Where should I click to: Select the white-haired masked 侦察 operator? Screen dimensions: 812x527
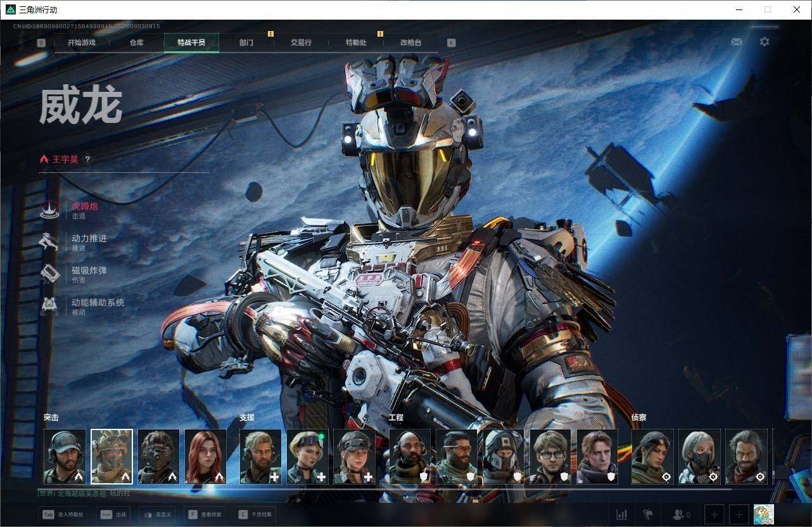699,457
